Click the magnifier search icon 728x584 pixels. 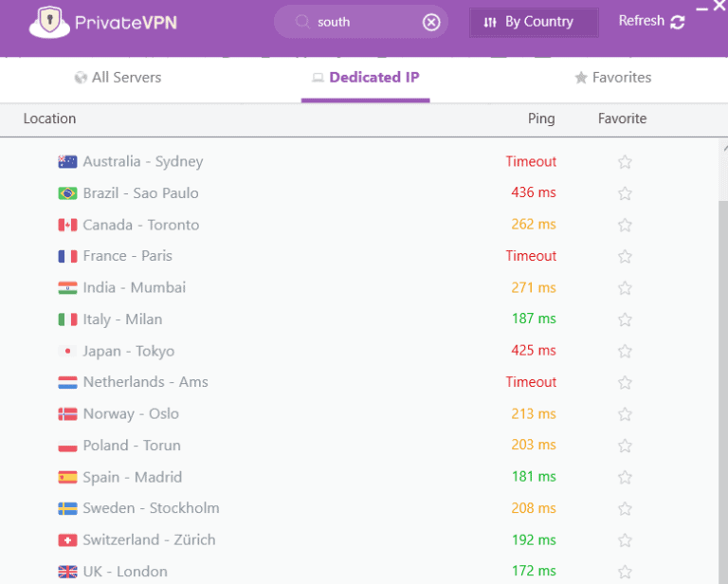[302, 22]
